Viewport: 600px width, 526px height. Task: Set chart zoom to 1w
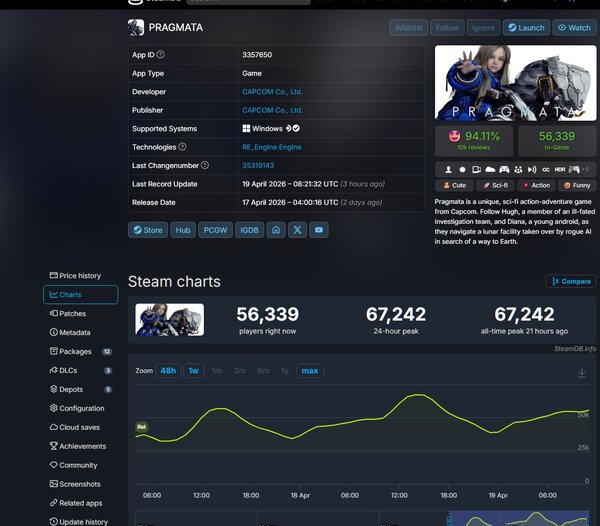(194, 371)
